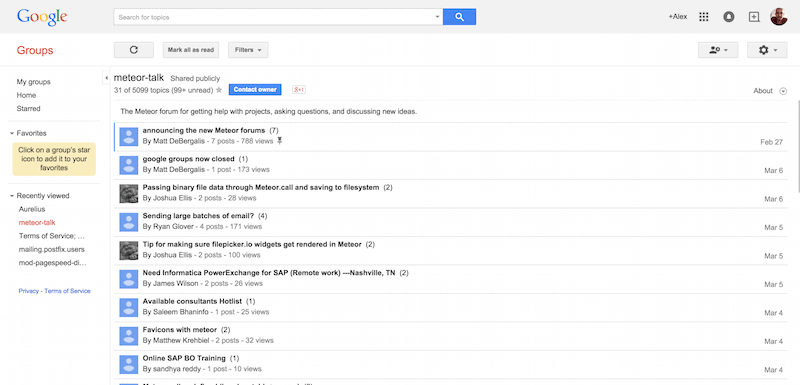Click avatar beside the Informatica PowerExchange topic
800x385 pixels.
pyautogui.click(x=129, y=279)
